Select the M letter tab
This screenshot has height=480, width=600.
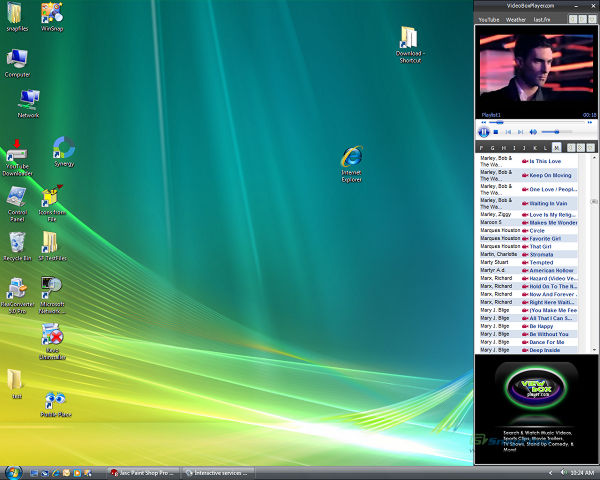coord(556,147)
